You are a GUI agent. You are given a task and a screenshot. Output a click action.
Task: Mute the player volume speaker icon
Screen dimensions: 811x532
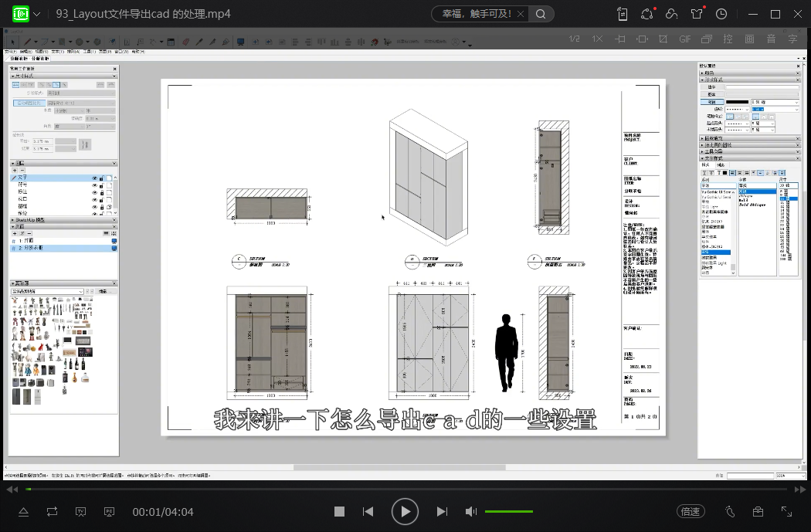(x=471, y=511)
